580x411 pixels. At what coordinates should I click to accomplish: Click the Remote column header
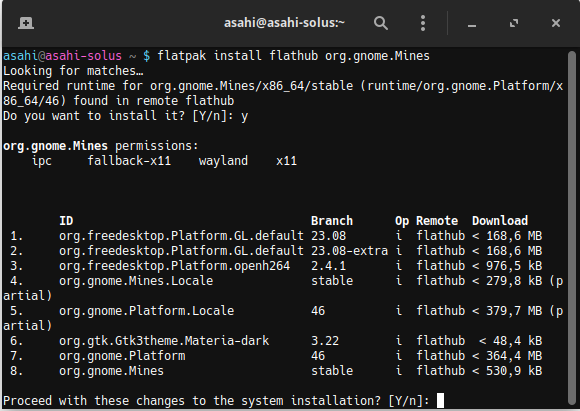[437, 221]
